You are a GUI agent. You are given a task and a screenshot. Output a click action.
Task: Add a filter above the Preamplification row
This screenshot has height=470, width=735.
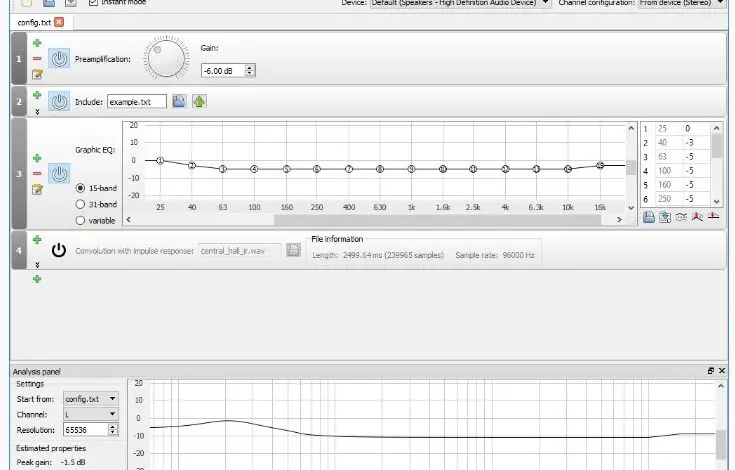37,43
